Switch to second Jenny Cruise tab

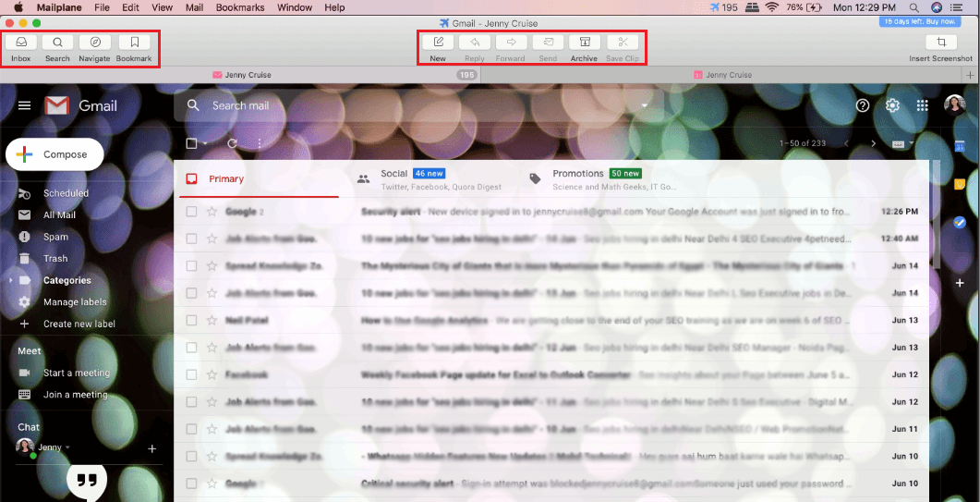722,75
